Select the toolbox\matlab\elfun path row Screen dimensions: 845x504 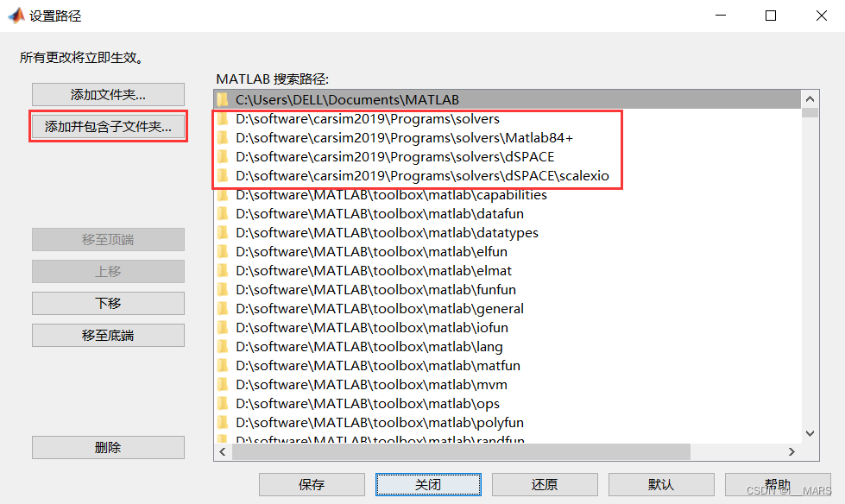pyautogui.click(x=508, y=252)
